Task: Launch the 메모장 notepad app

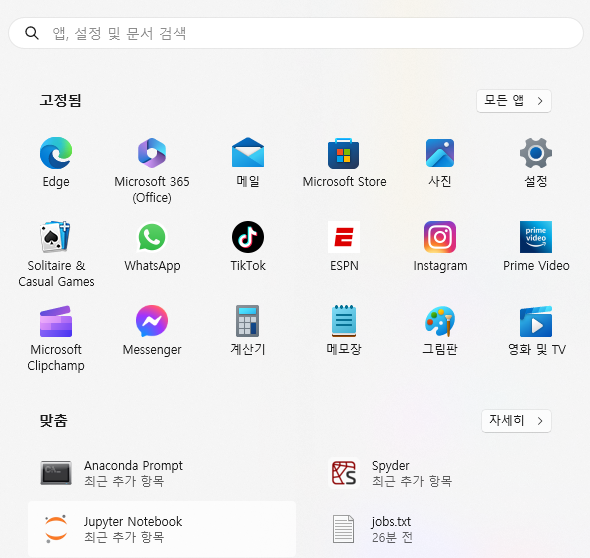Action: pos(344,321)
